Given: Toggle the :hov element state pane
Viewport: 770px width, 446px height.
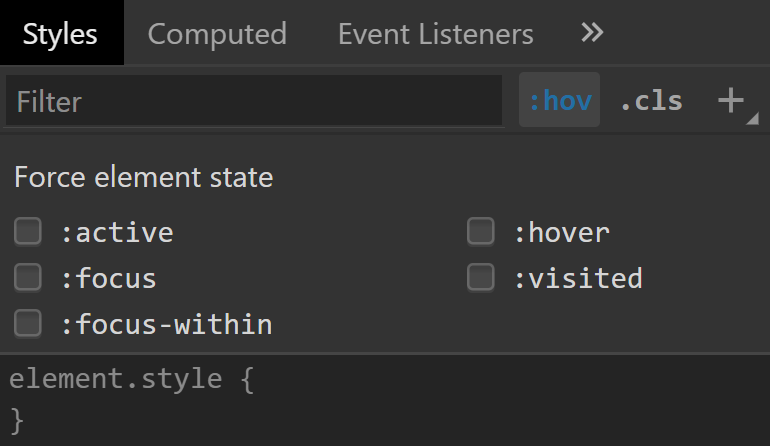Looking at the screenshot, I should point(560,101).
